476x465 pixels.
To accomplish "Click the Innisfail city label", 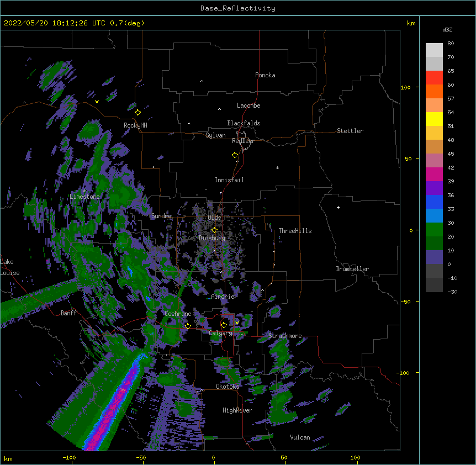I will click(229, 180).
